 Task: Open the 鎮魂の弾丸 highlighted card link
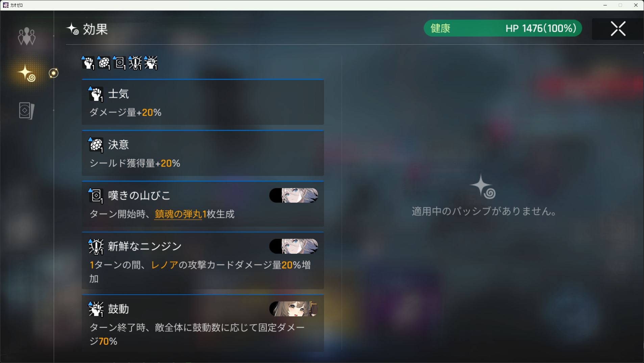[x=178, y=214]
